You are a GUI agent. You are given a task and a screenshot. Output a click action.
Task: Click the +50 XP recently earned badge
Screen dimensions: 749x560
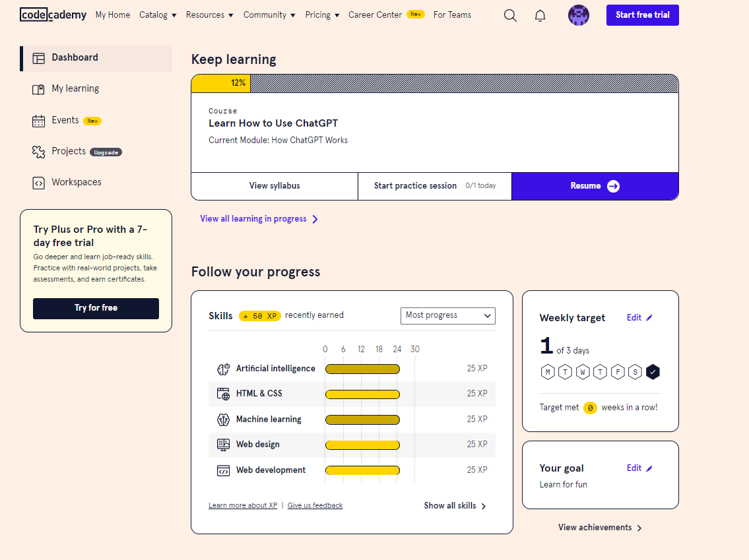(260, 316)
